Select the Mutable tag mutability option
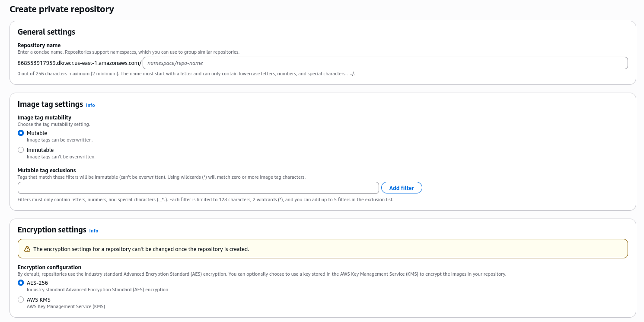The width and height of the screenshot is (644, 322). click(20, 133)
